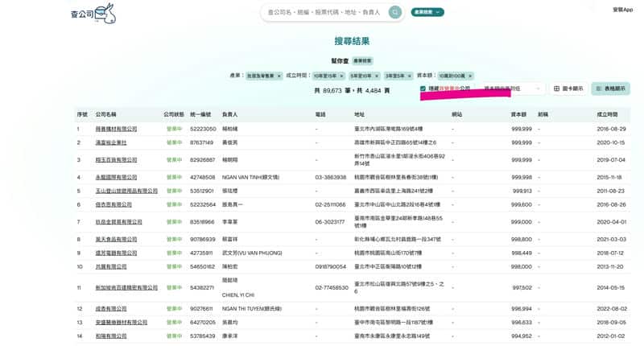Click phone number 06-3023177

330,221
